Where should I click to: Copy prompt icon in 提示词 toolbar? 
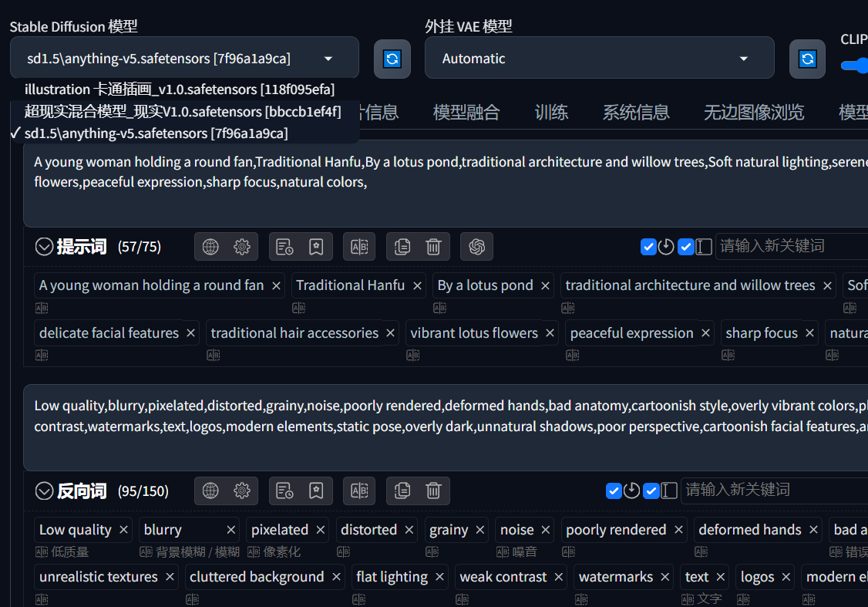402,247
